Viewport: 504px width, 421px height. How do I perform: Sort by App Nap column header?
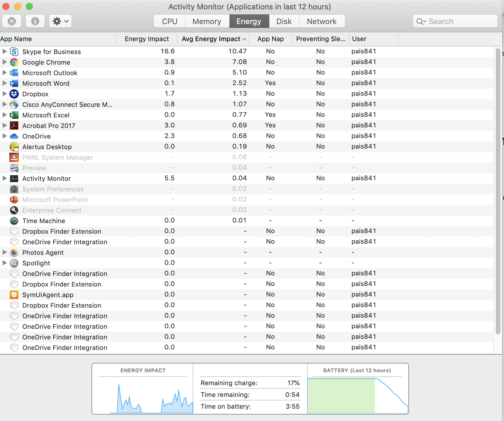pos(270,39)
